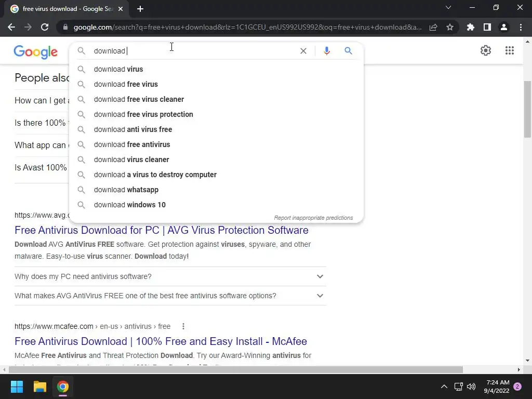Choose suggestion download whatsapp
The width and height of the screenshot is (532, 399).
[216, 190]
